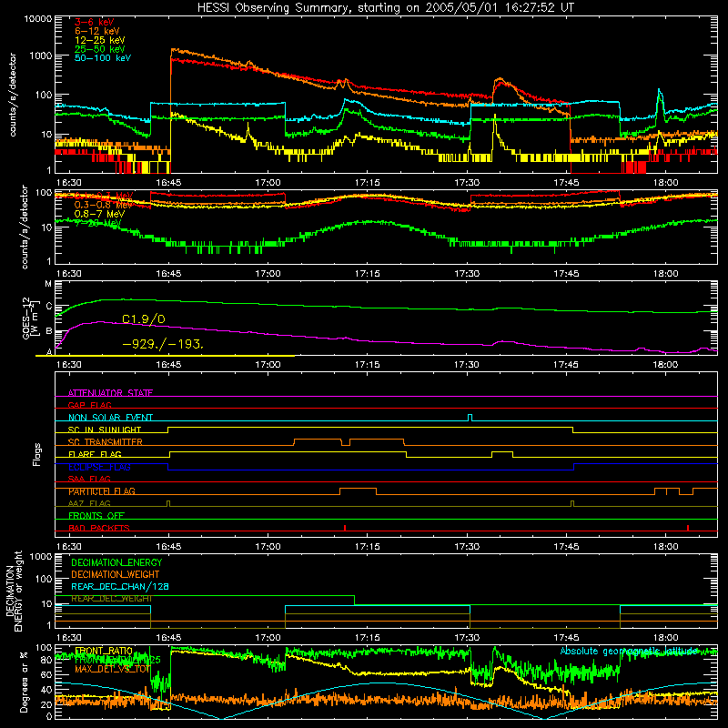The width and height of the screenshot is (728, 728).
Task: Select the ATTENUATOR_STATE flag label
Action: tap(110, 393)
